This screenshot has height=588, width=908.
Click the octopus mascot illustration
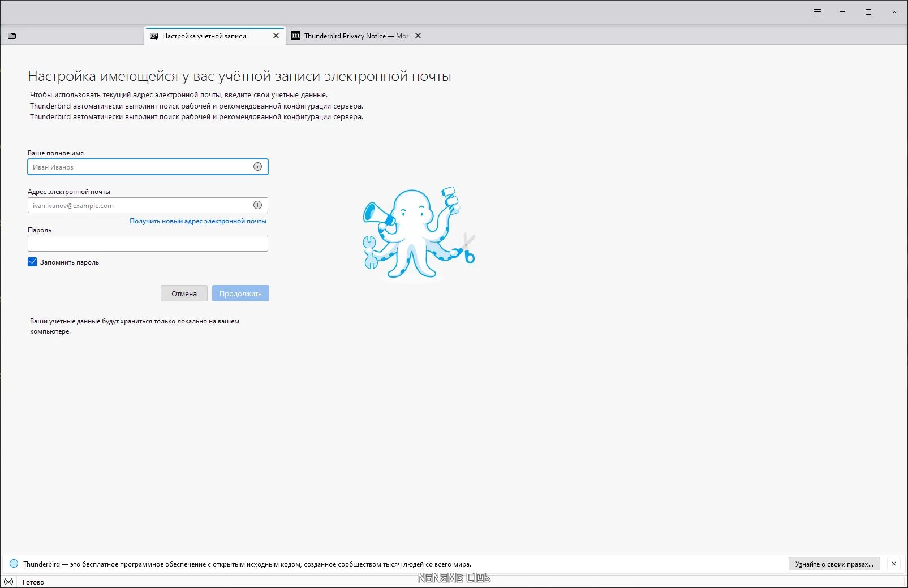419,233
